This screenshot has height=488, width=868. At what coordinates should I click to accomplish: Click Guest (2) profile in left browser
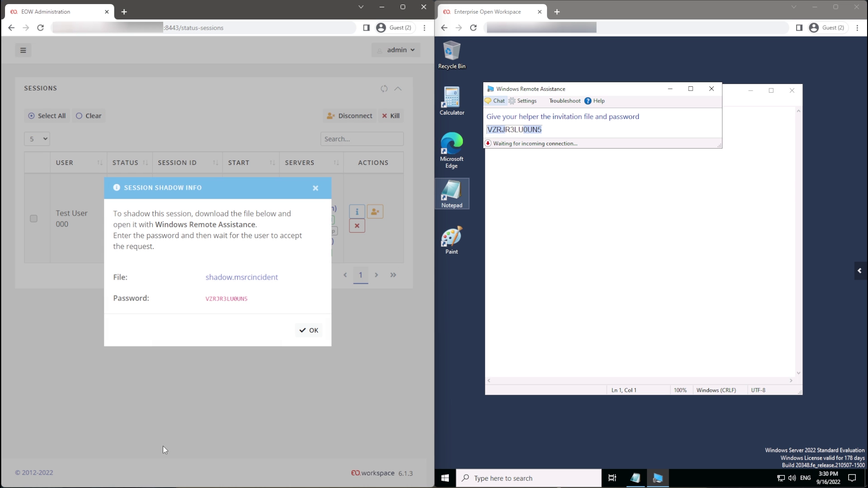point(394,28)
